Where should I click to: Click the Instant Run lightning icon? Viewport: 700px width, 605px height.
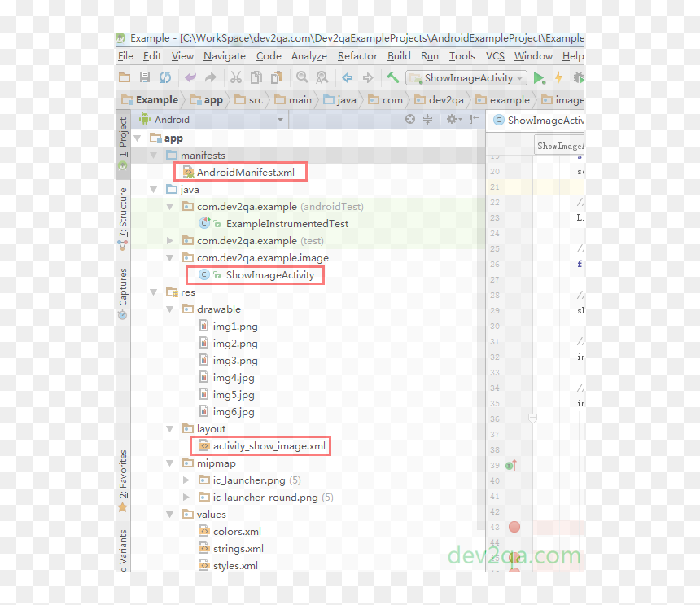coord(559,77)
